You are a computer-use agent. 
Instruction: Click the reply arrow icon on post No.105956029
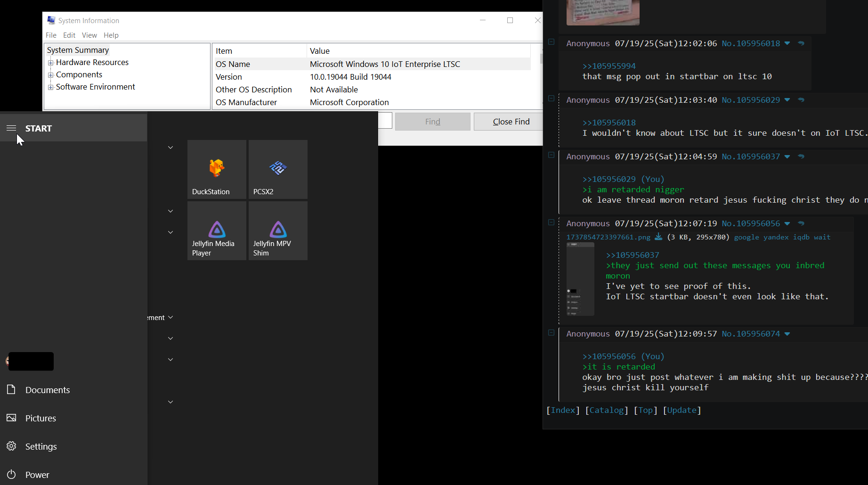[x=801, y=100]
